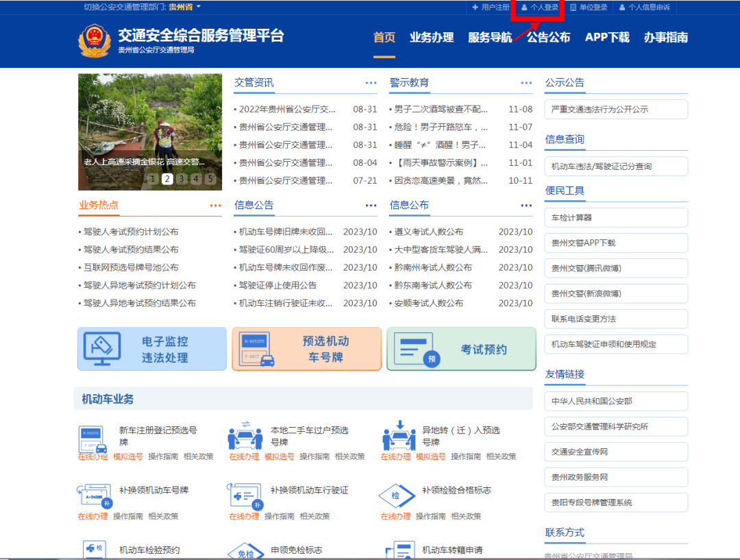This screenshot has height=560, width=740.
Task: Click the 申领免检标志 icon
Action: pos(245,552)
